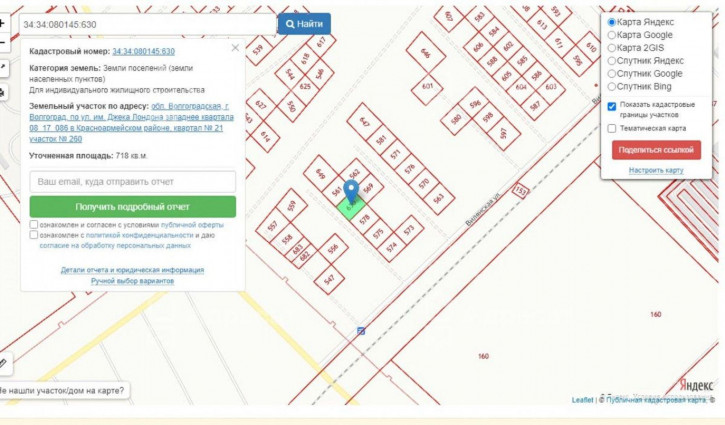The height and width of the screenshot is (425, 725).
Task: Select Спутник Яндекс radio option
Action: 612,61
